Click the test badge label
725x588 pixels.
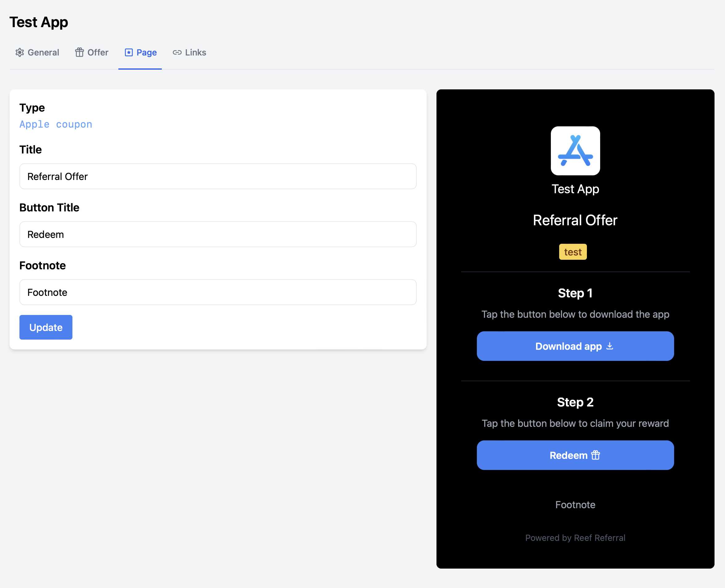(573, 252)
